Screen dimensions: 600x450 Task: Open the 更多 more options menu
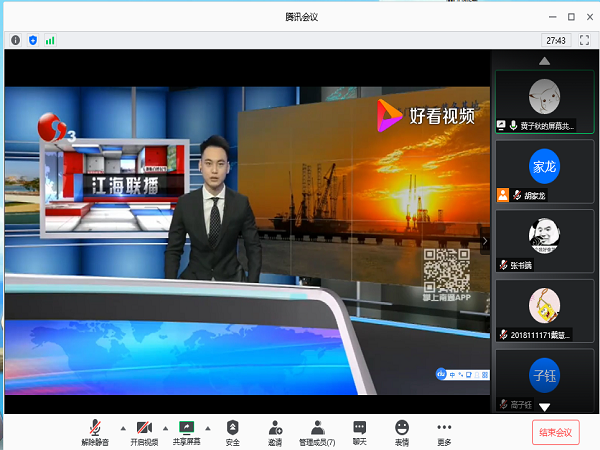tap(444, 431)
